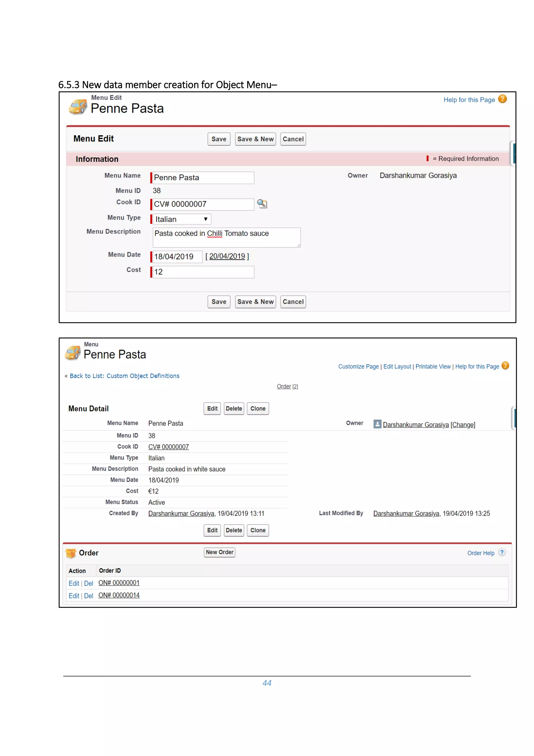This screenshot has height=756, width=534.
Task: Click into the Cost input field
Action: 203,272
